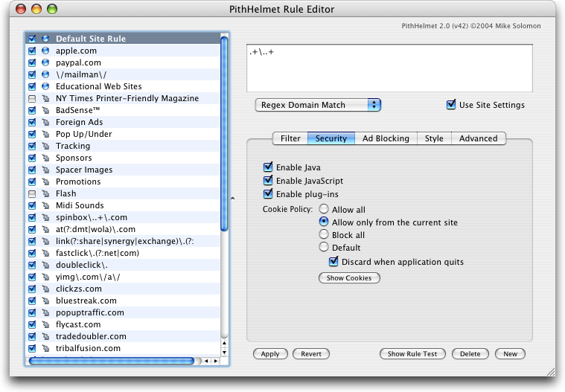Click the rule icon beside Tracking
The width and height of the screenshot is (565, 392).
45,146
